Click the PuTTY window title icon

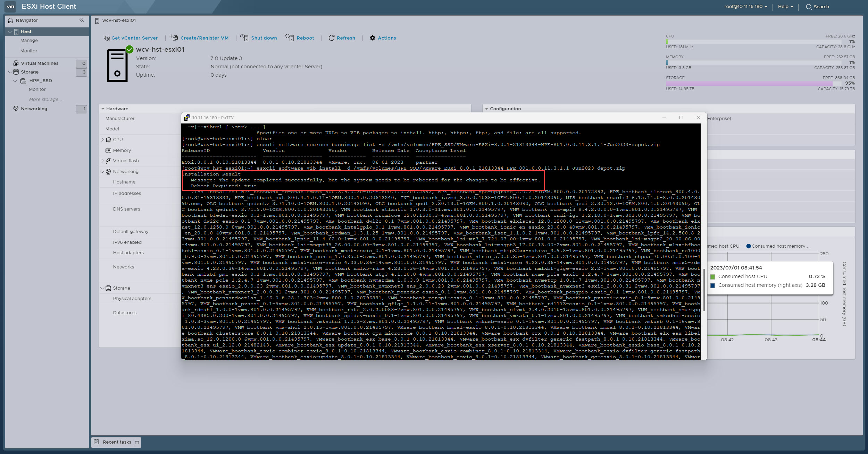187,118
